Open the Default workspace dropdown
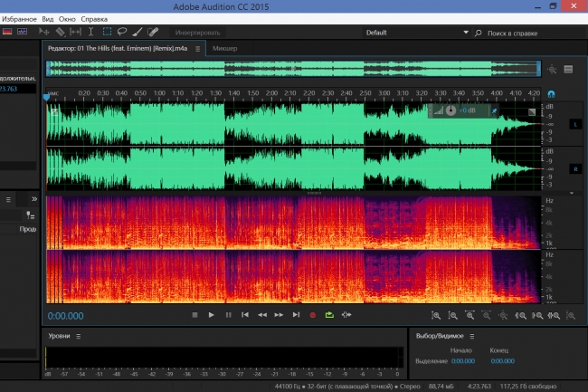The height and width of the screenshot is (392, 588). [x=416, y=33]
